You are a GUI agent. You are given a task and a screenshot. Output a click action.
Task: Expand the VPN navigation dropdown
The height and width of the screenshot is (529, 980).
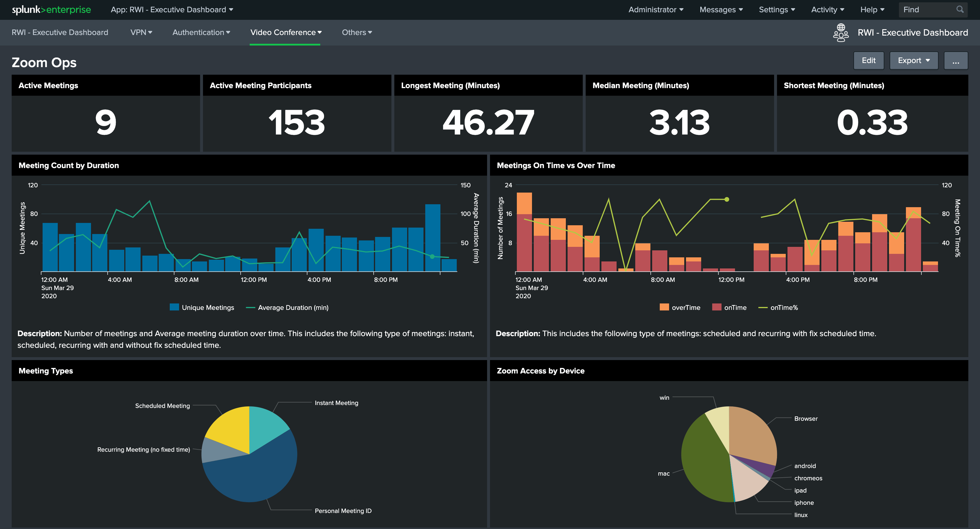tap(141, 32)
